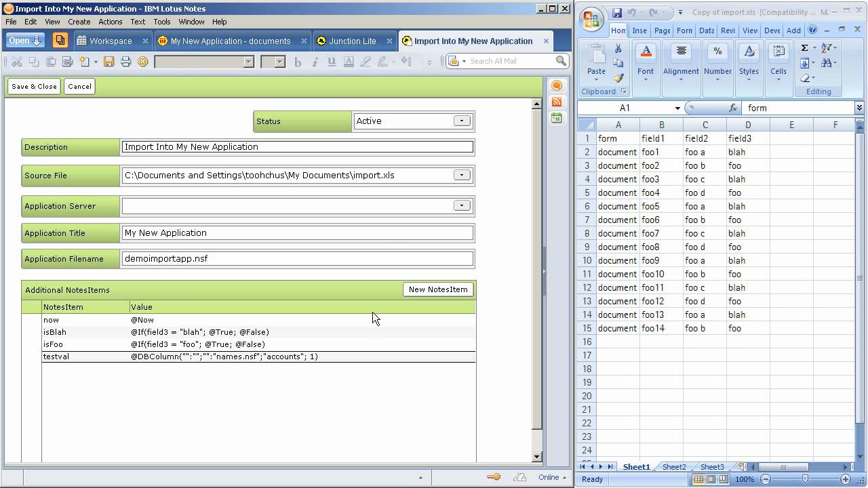Click the Format Painter brush in Excel
This screenshot has width=868, height=488.
pos(618,78)
